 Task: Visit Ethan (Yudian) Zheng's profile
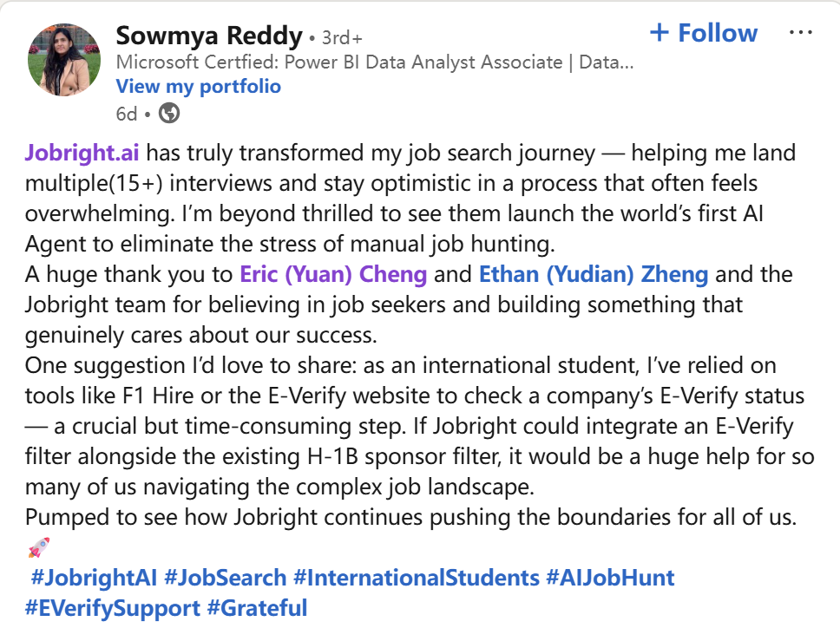594,274
